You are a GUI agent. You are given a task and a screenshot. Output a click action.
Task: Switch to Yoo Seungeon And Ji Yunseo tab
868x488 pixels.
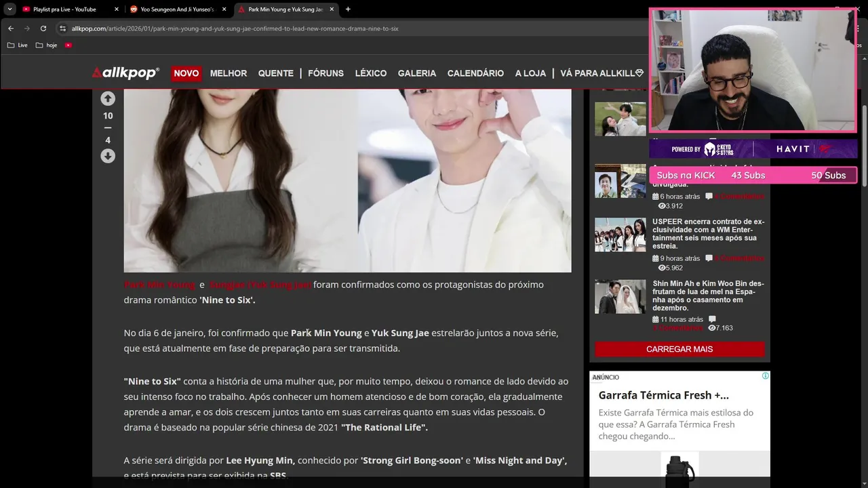click(176, 9)
